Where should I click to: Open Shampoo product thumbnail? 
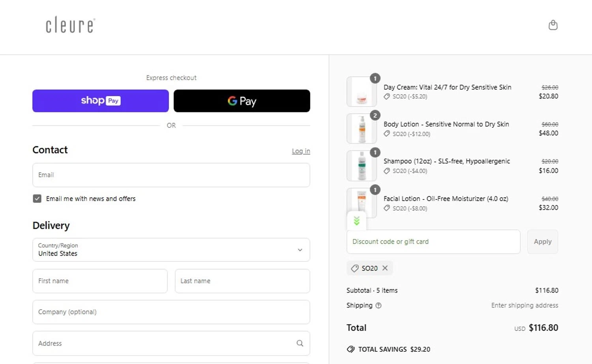tap(362, 166)
